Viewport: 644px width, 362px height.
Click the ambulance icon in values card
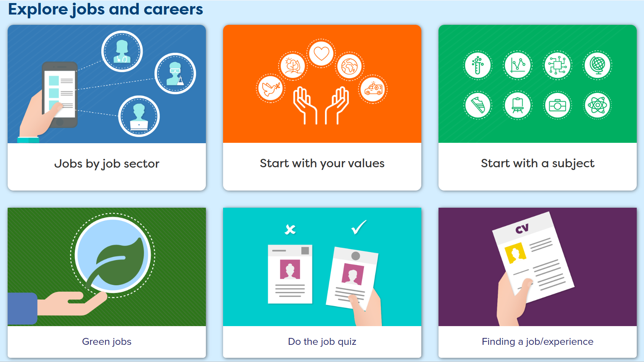click(373, 89)
